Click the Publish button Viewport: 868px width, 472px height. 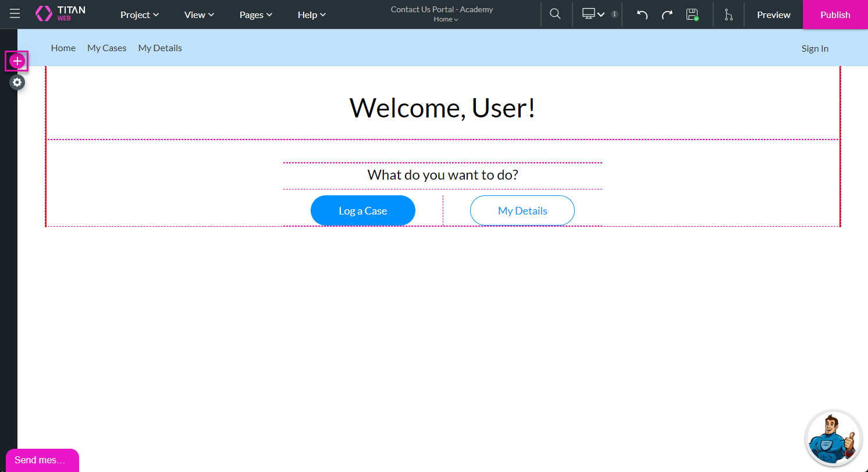click(x=835, y=15)
